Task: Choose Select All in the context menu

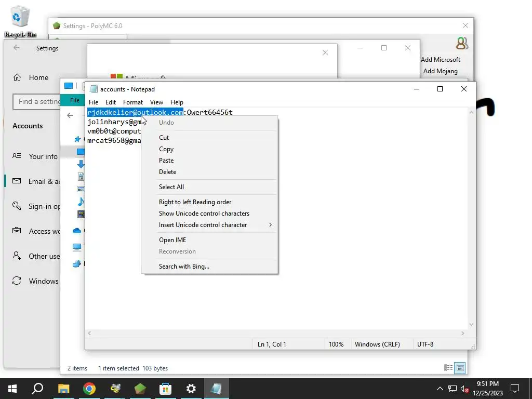Action: tap(171, 187)
